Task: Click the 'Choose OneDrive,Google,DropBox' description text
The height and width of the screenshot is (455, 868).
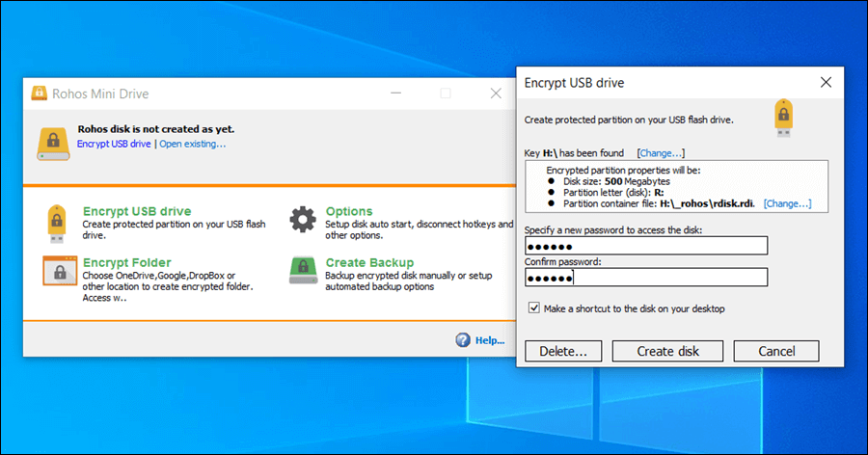Action: pos(168,286)
